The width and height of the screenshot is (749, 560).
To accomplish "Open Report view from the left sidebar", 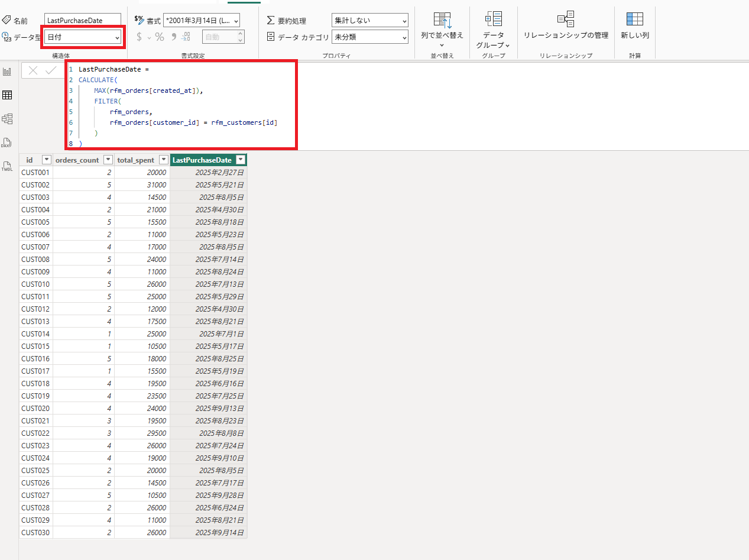I will tap(7, 72).
